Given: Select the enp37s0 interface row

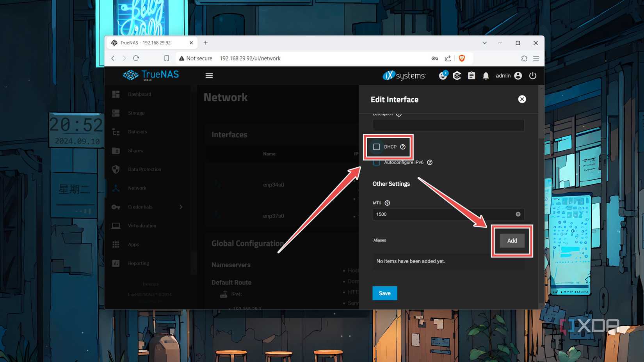Looking at the screenshot, I should coord(282,216).
